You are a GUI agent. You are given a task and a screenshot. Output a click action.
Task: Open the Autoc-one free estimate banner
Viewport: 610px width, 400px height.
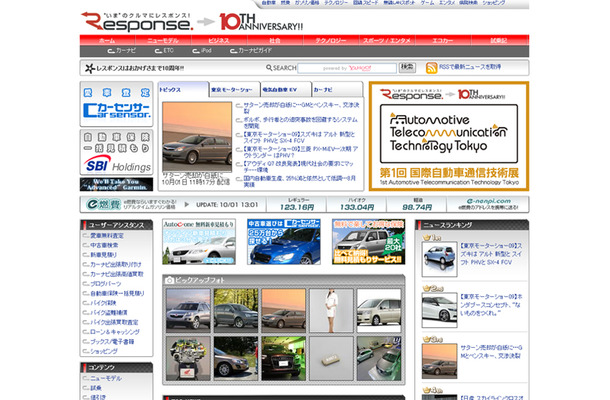click(x=199, y=242)
